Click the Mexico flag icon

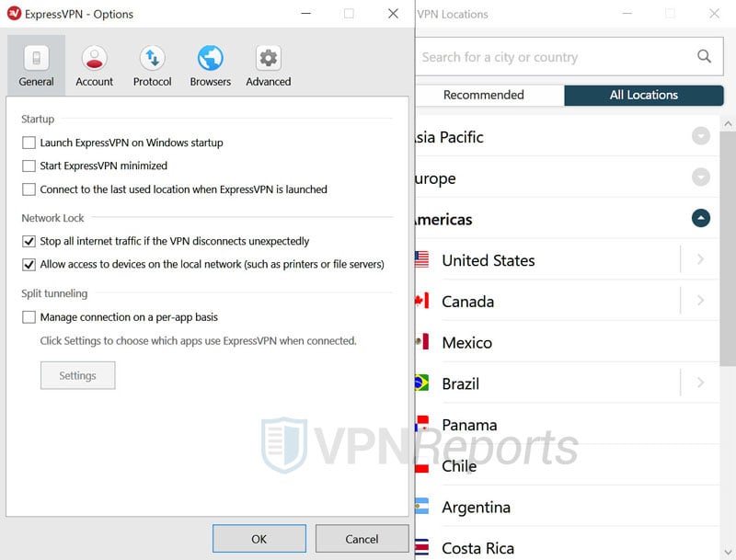point(422,341)
